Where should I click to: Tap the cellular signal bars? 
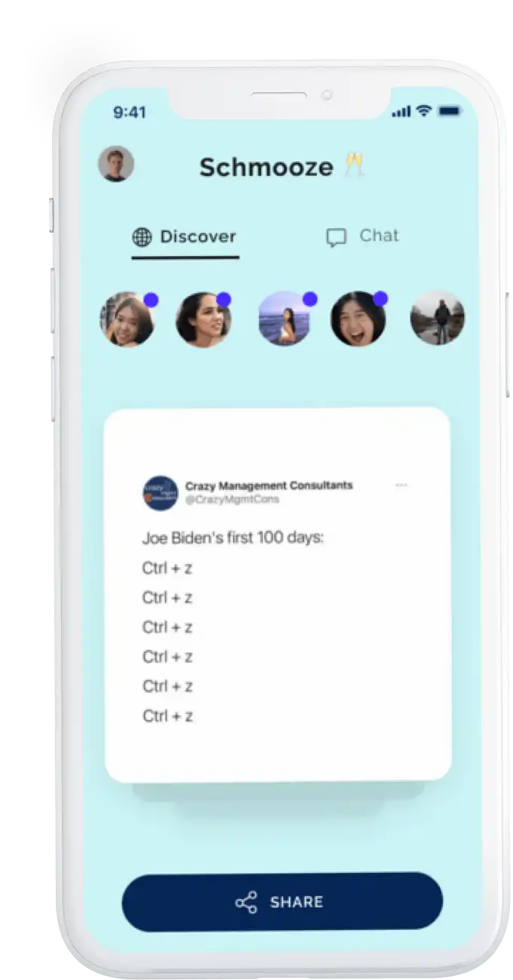point(401,112)
